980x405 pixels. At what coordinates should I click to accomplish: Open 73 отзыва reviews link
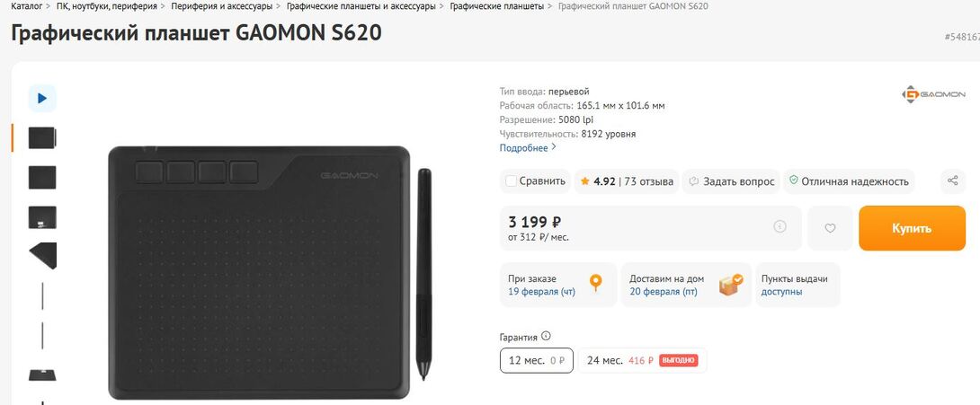click(649, 181)
